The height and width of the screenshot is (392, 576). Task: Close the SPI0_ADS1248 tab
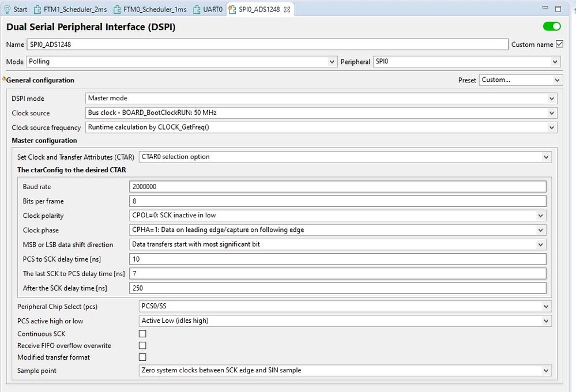(287, 10)
